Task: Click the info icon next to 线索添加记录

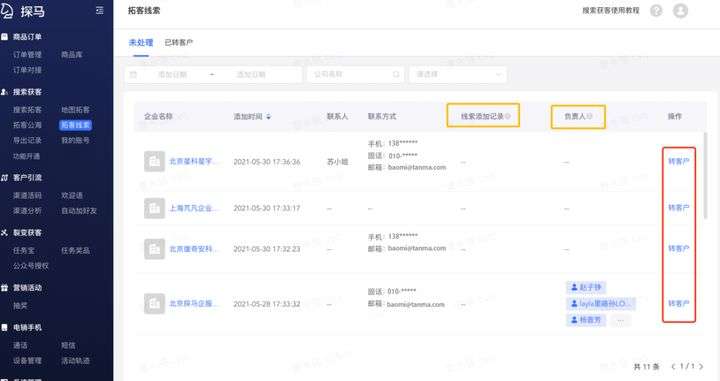Action: (x=508, y=116)
